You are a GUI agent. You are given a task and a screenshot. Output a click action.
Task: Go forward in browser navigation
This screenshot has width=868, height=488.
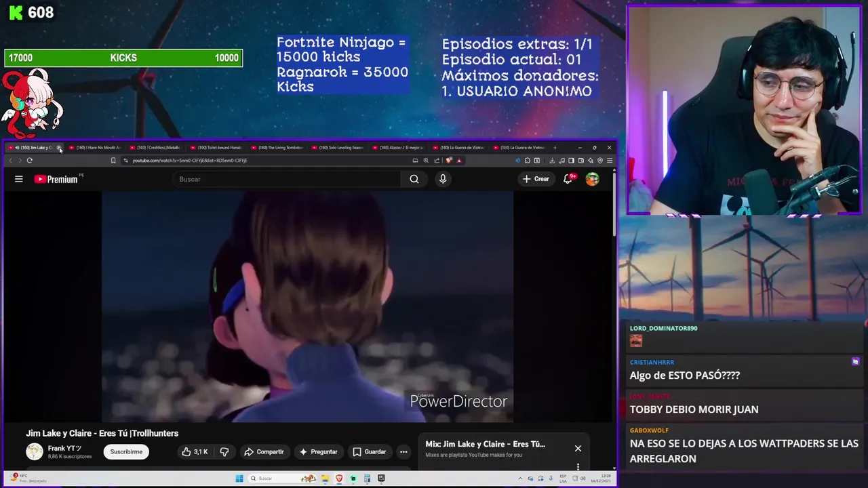20,161
